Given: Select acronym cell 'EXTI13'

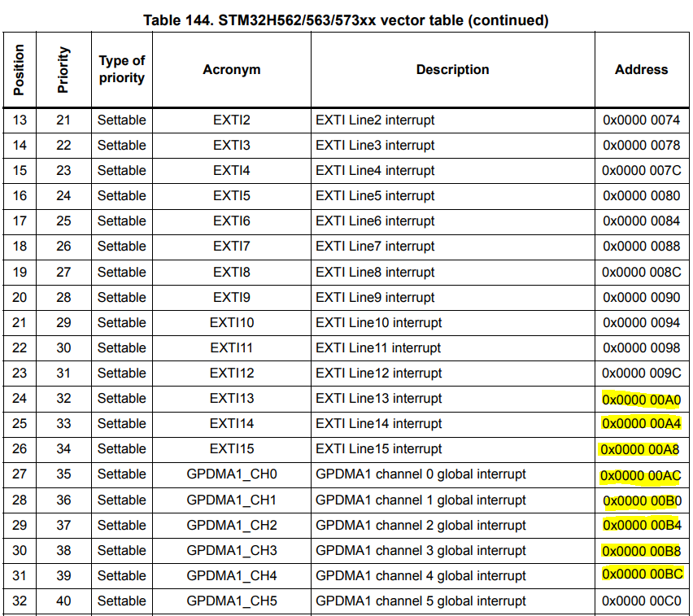Looking at the screenshot, I should click(232, 398).
